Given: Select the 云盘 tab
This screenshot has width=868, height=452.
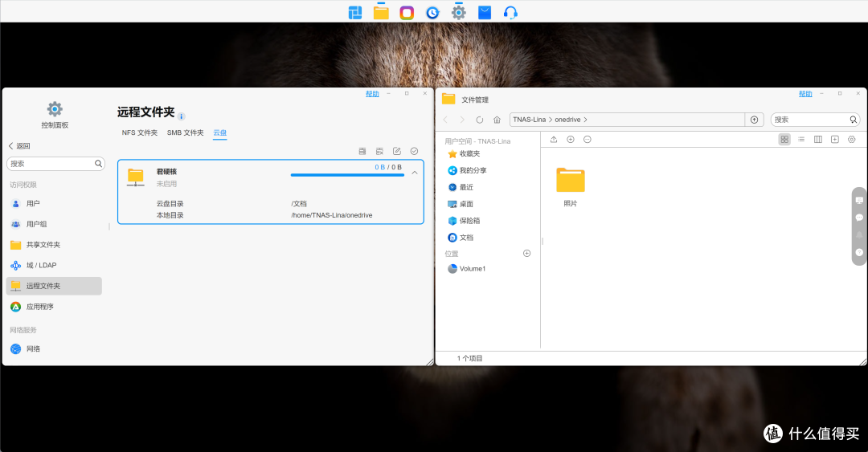Looking at the screenshot, I should point(219,132).
